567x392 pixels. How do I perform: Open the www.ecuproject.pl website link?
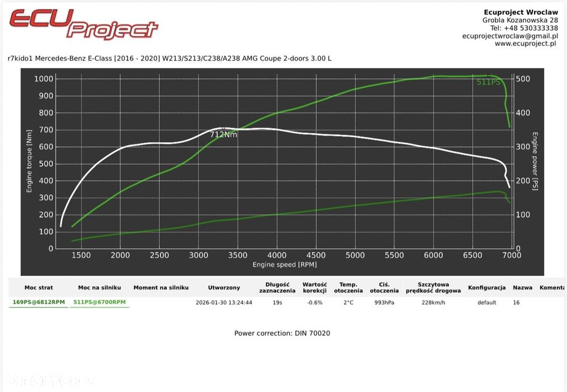(525, 44)
